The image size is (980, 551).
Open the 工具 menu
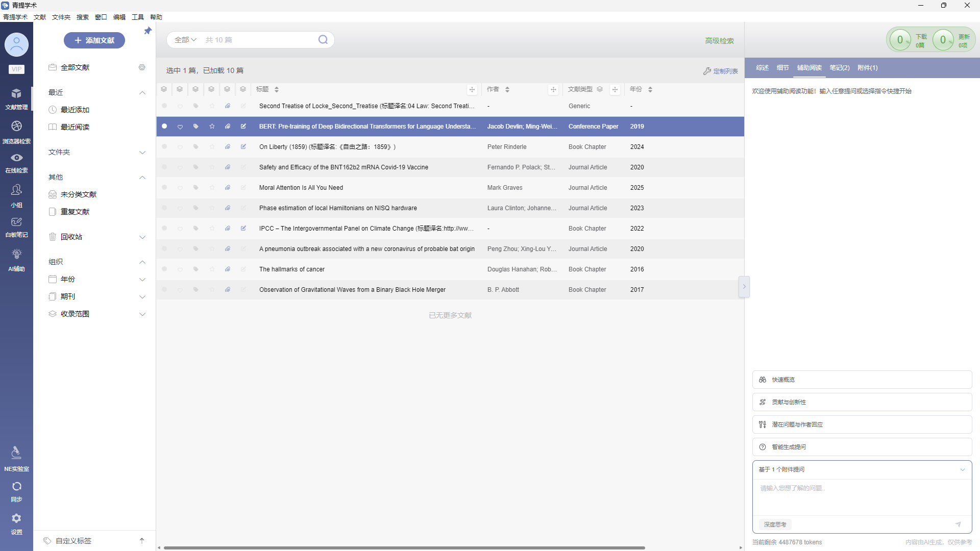point(137,17)
